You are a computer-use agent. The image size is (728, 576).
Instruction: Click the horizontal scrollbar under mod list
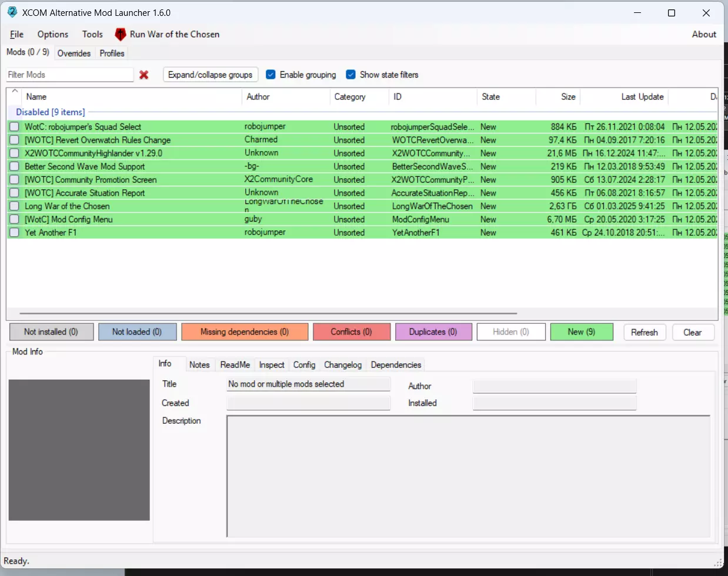point(268,314)
